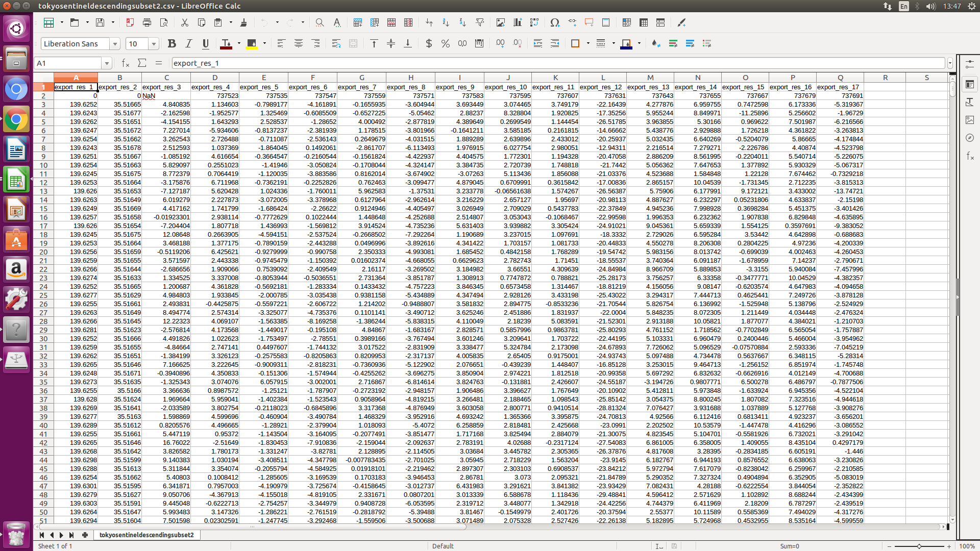Open Google Chrome from the launcher
The width and height of the screenshot is (980, 551).
16,120
